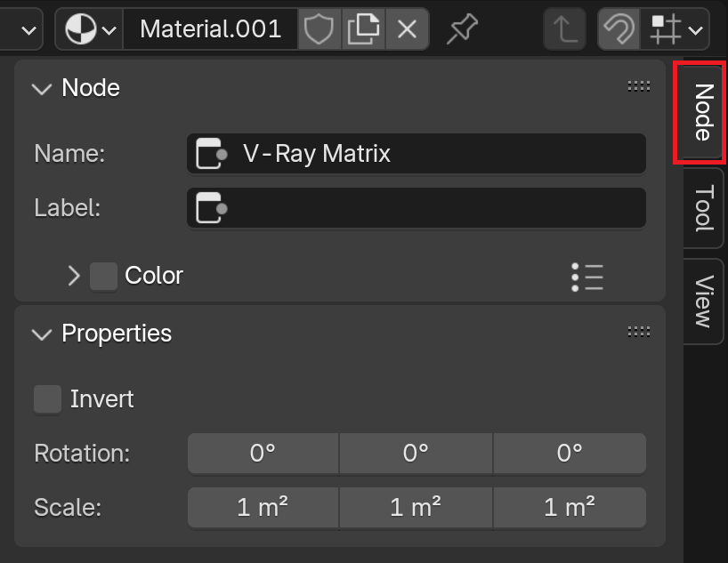Select the Node sidebar tab
This screenshot has height=563, width=728.
tap(703, 112)
